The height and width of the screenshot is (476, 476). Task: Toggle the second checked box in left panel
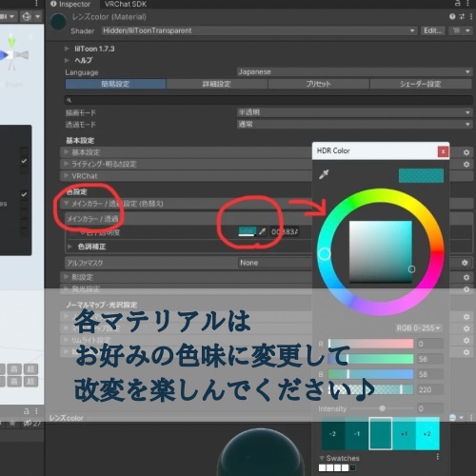coord(24,194)
